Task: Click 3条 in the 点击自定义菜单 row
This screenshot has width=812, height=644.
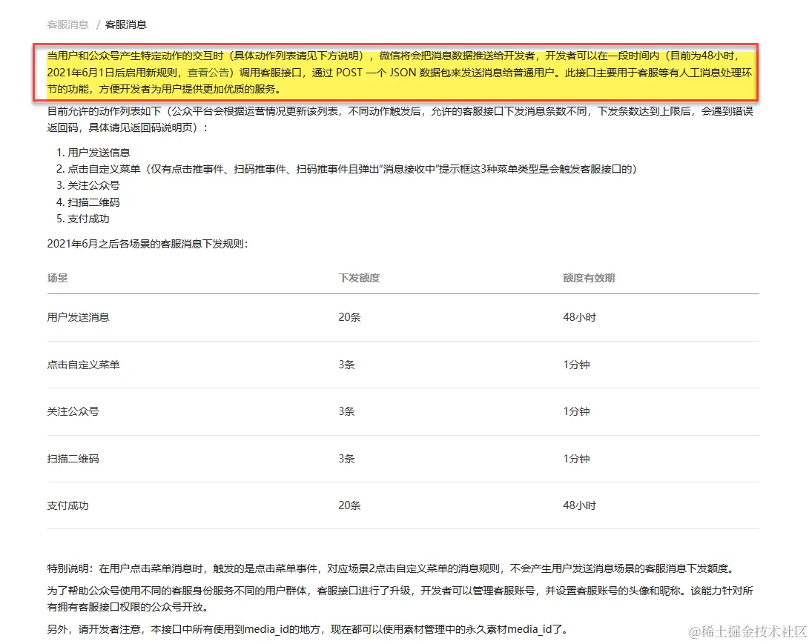Action: tap(346, 365)
